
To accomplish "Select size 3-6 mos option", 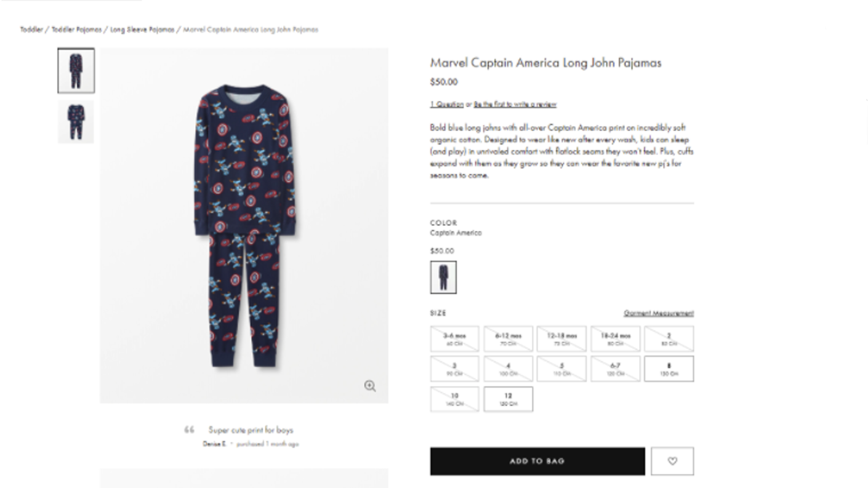I will (454, 338).
